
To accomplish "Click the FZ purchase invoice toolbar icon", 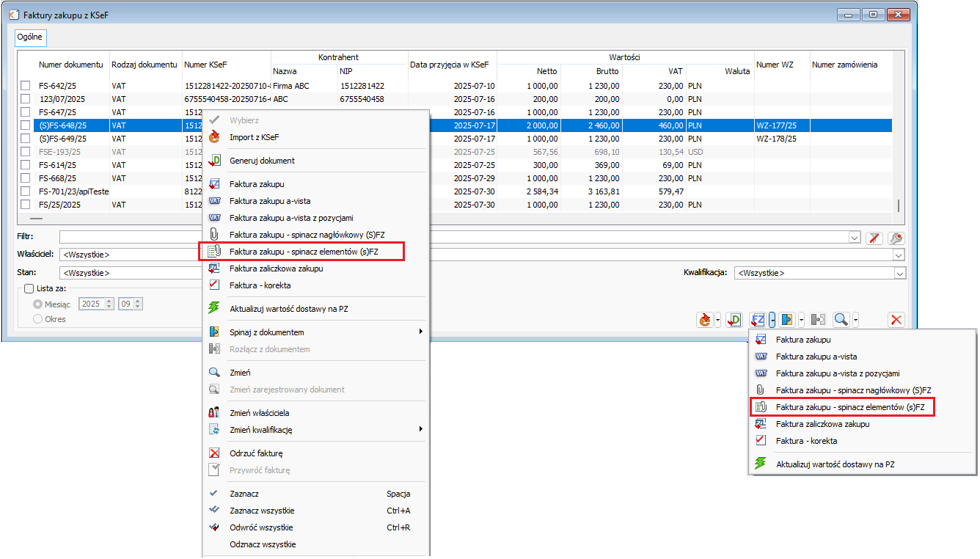I will pyautogui.click(x=758, y=320).
